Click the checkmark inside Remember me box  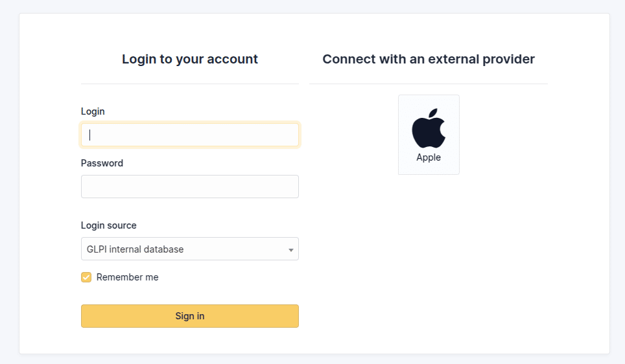[86, 277]
